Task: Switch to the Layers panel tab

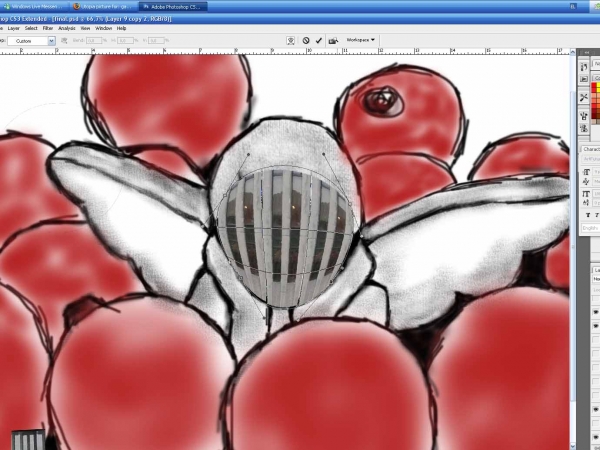Action: (x=596, y=270)
